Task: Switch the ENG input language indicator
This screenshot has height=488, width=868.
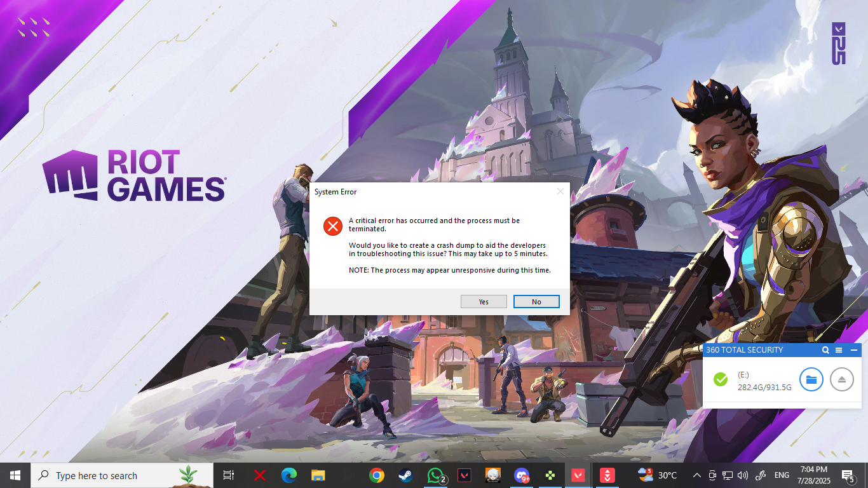Action: [782, 475]
